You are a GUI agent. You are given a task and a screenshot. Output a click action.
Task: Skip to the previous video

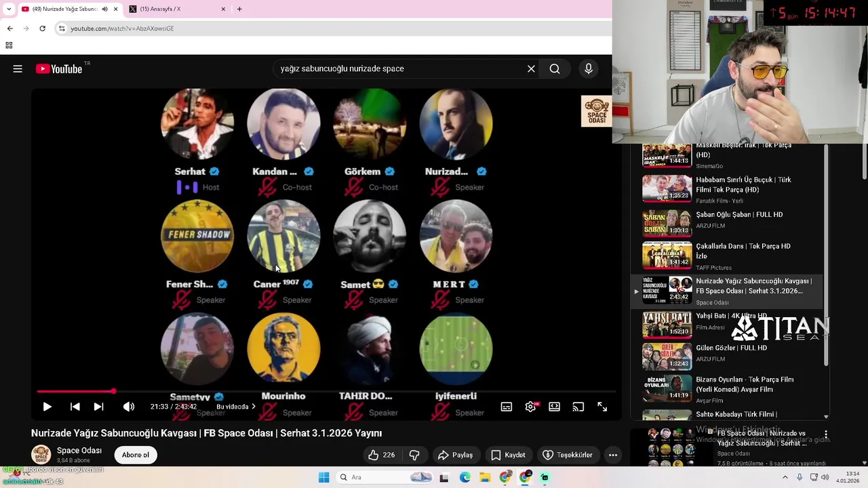coord(75,407)
